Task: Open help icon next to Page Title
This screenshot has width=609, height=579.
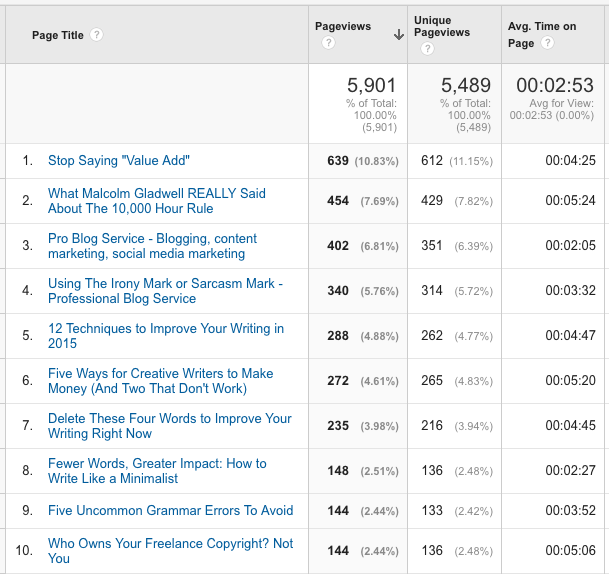Action: pyautogui.click(x=96, y=35)
